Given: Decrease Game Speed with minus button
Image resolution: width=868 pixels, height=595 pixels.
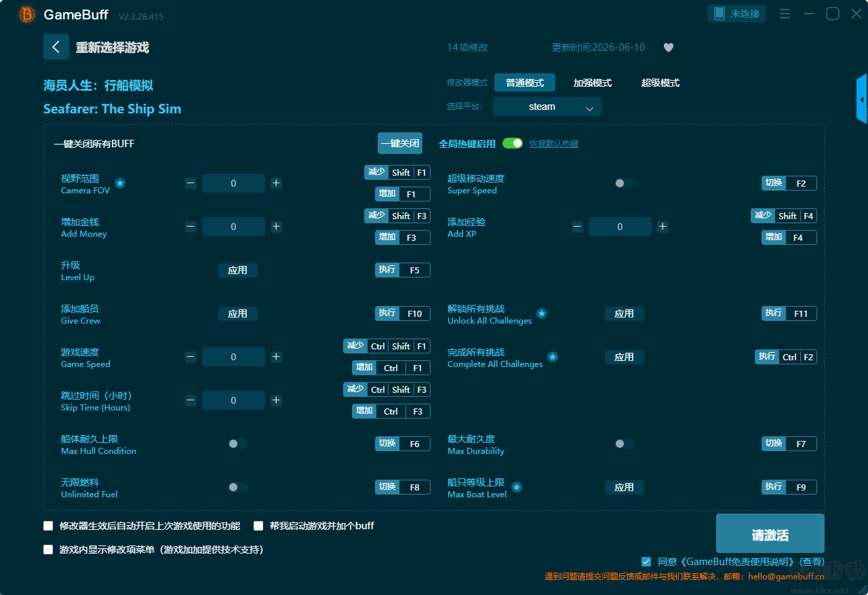Looking at the screenshot, I should pos(191,357).
